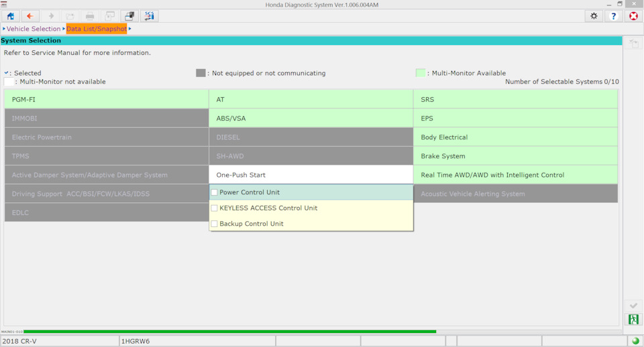The height and width of the screenshot is (347, 644).
Task: Click the 'System Selection' header
Action: click(x=31, y=41)
